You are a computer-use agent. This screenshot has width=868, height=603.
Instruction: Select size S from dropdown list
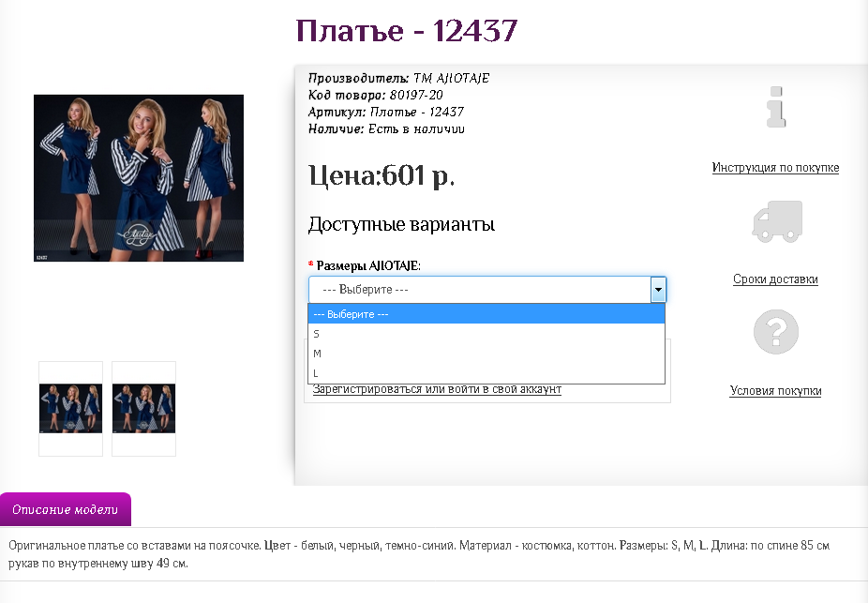(x=486, y=333)
